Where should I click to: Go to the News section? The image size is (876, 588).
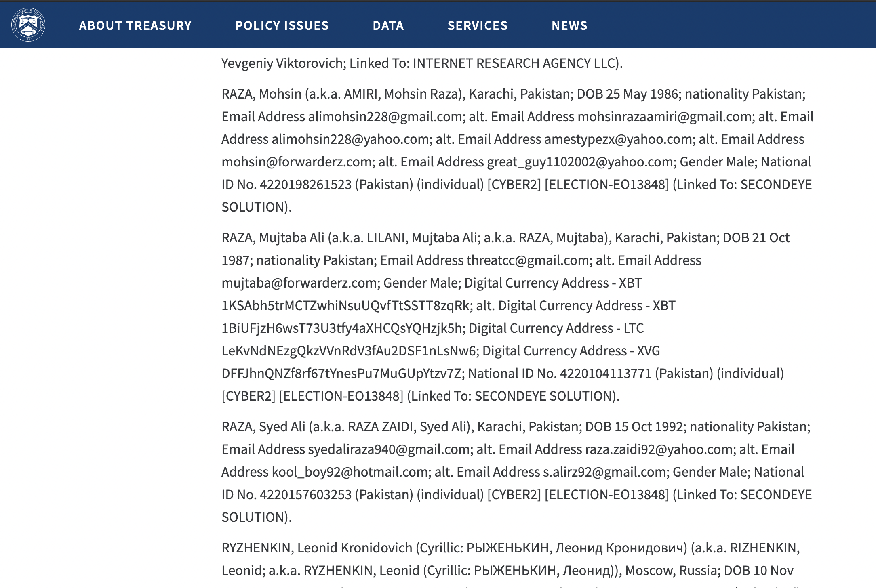click(x=569, y=25)
